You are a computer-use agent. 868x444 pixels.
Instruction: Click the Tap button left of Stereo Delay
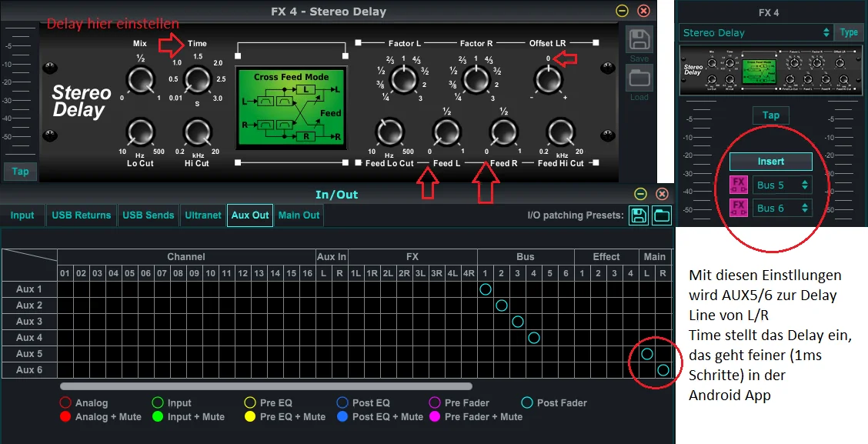20,171
